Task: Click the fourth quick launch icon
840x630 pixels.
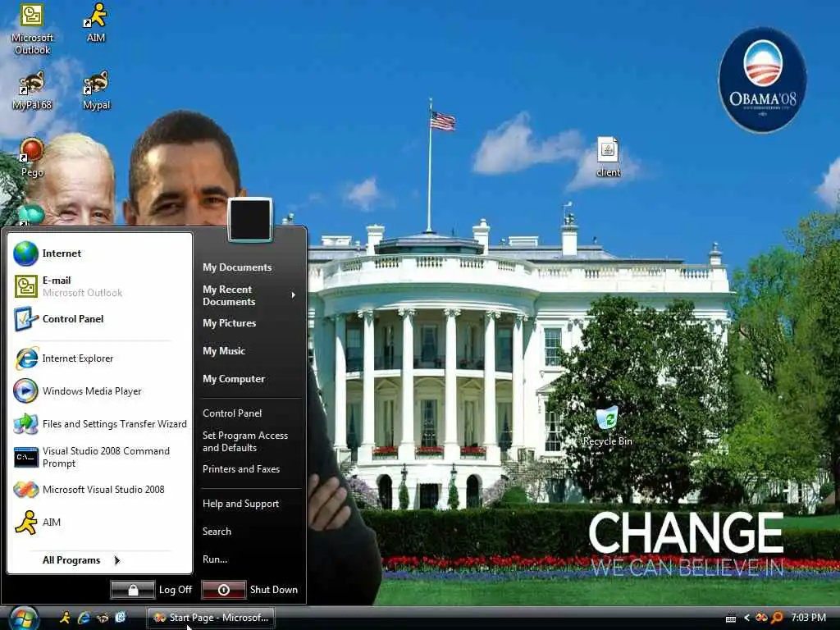Action: click(121, 618)
